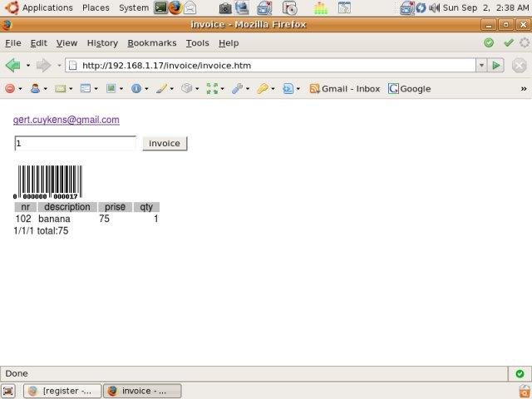Click the green Back arrow button
Viewport: 532px width, 399px height.
[x=13, y=65]
